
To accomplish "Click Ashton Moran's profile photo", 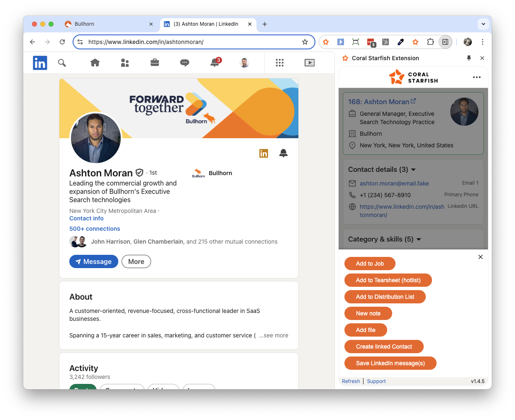I will (x=96, y=138).
